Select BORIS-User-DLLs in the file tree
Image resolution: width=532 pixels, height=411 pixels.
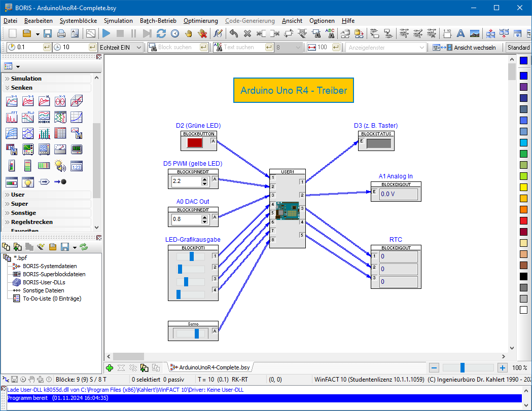click(x=44, y=282)
